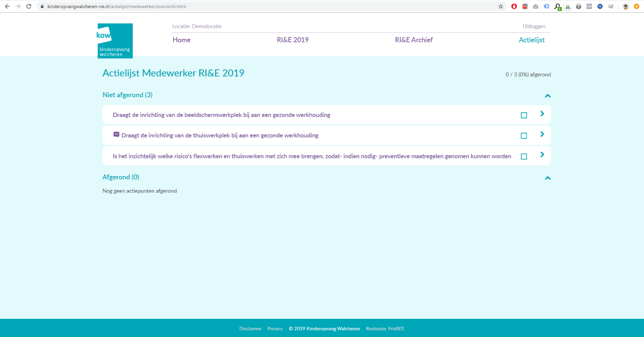Screen dimensions: 644x337
Task: Open details arrow for beeldschermwerkplek item
Action: pos(542,114)
